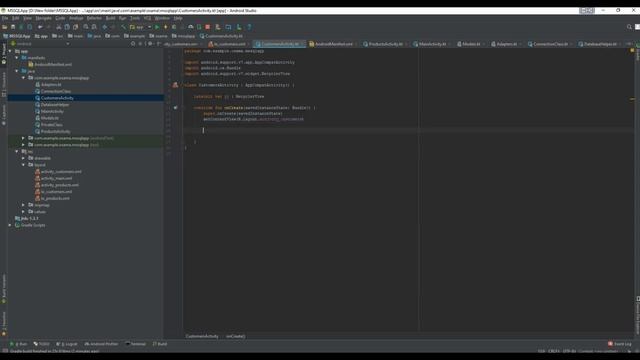Collapse the java folder node
This screenshot has width=640, height=360.
point(17,71)
